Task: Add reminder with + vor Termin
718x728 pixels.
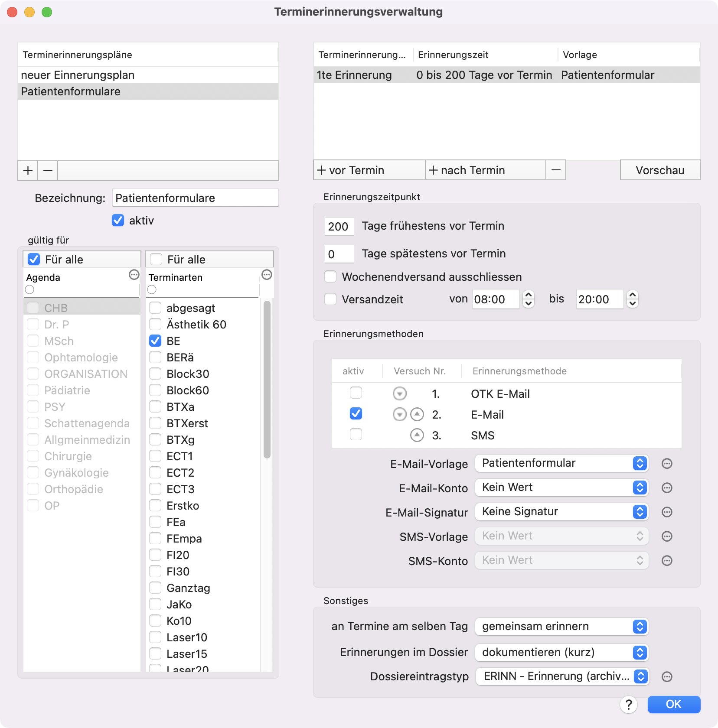Action: pos(369,170)
